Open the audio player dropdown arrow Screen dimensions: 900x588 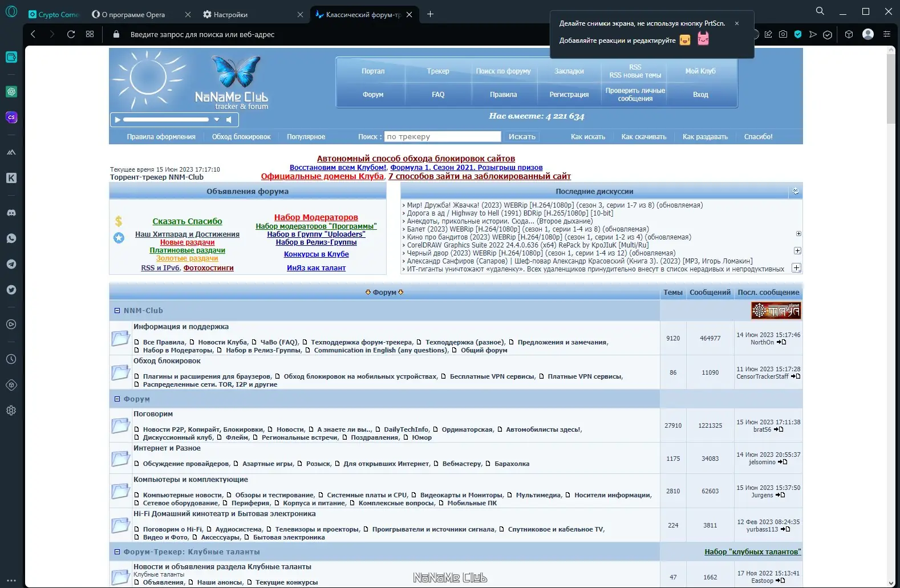pyautogui.click(x=217, y=120)
